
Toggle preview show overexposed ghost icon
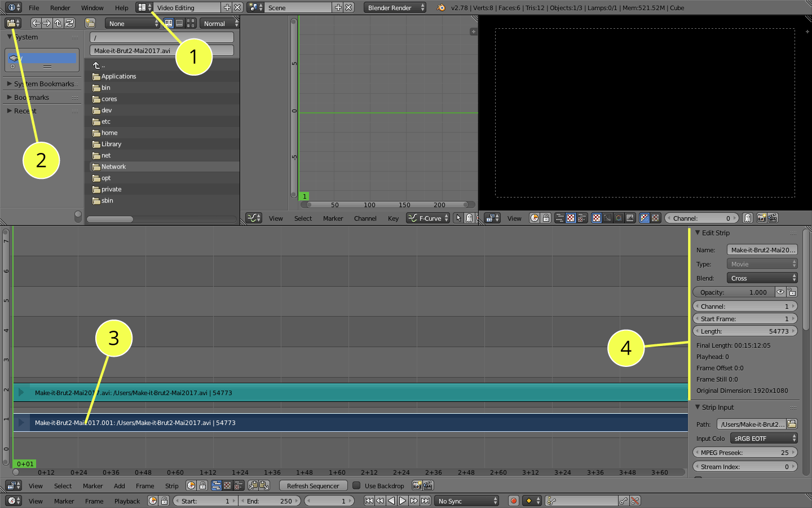tap(748, 218)
